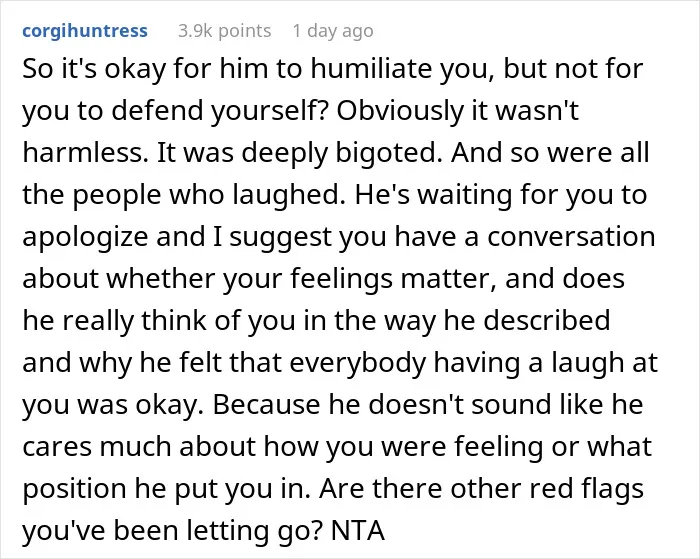Viewport: 700px width, 559px height.
Task: Click the NTA verdict at comment end
Action: (358, 531)
